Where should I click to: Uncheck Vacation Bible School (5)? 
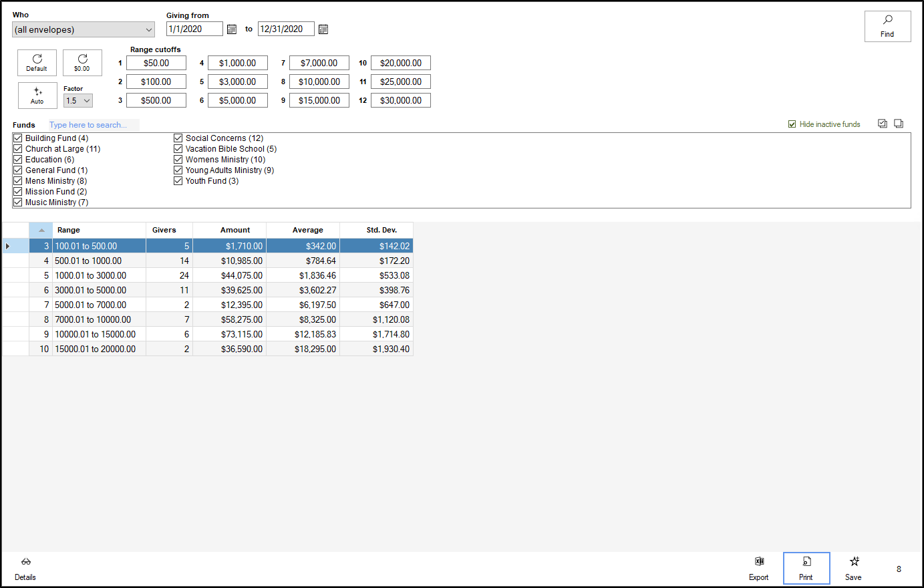[x=178, y=149]
